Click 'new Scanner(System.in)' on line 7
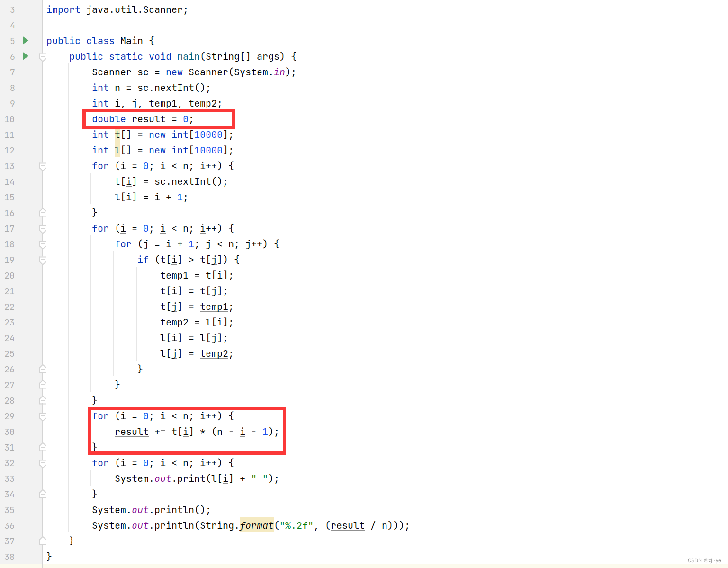This screenshot has height=568, width=728. (228, 72)
